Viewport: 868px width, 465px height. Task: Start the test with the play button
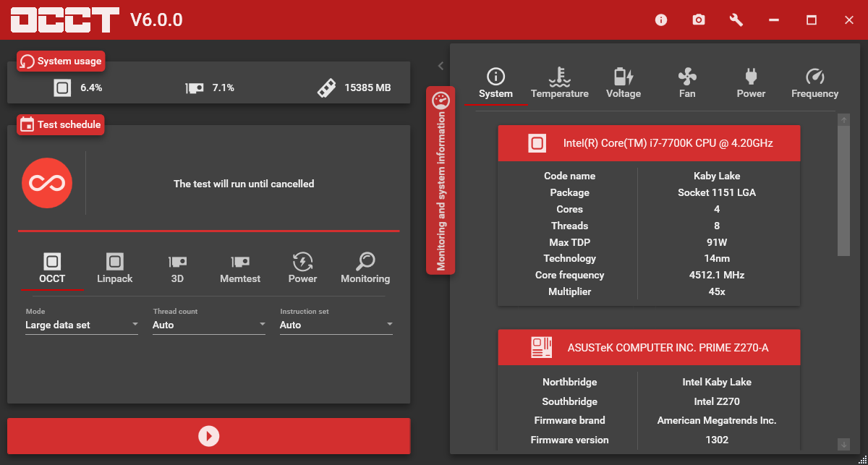click(x=208, y=436)
